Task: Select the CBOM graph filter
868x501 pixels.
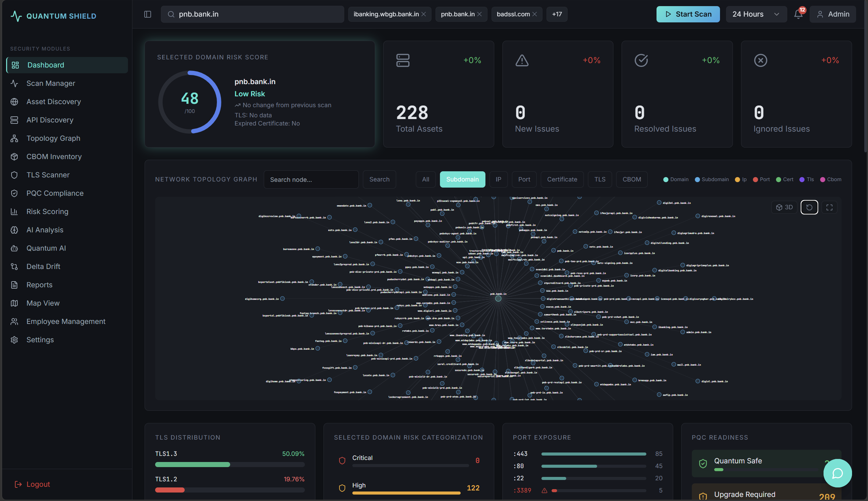Action: click(631, 179)
